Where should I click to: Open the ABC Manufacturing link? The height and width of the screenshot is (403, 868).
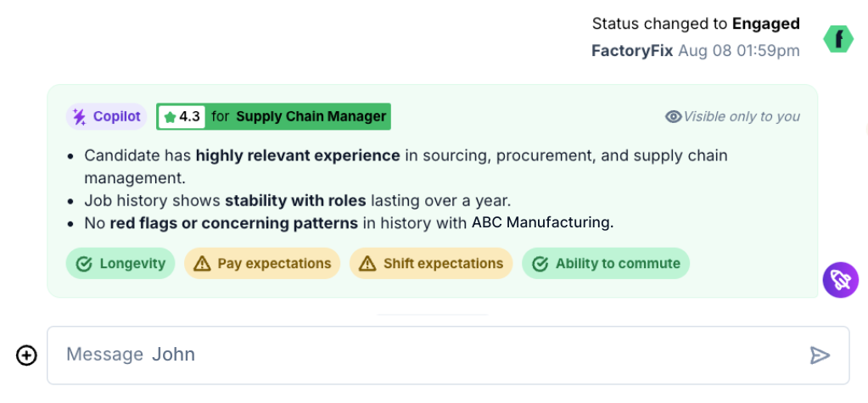pos(541,223)
